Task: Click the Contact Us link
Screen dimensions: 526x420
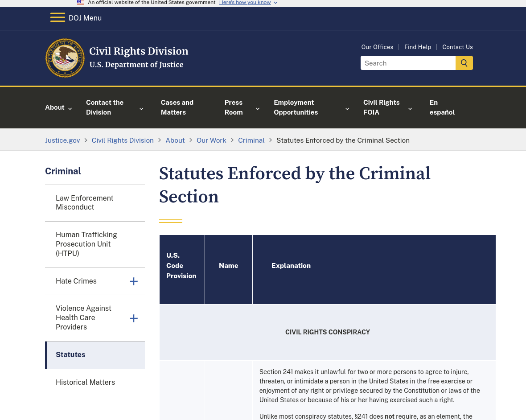Action: [x=457, y=47]
